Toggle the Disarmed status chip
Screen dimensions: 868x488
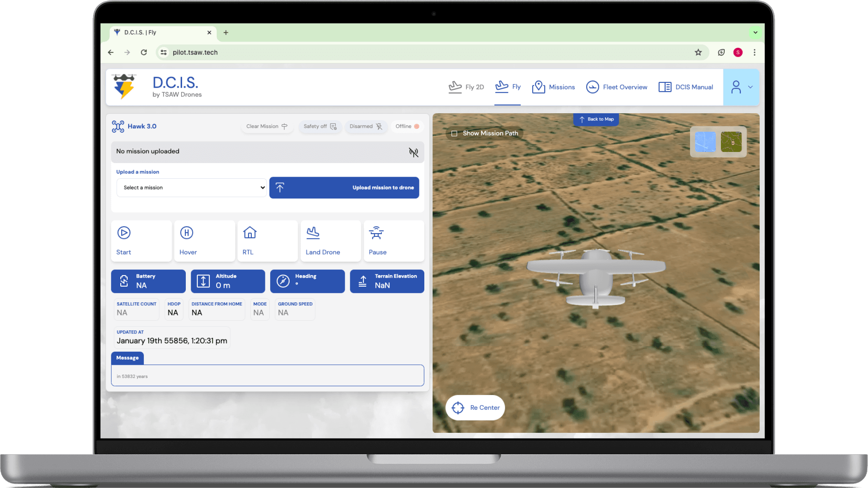(x=366, y=126)
